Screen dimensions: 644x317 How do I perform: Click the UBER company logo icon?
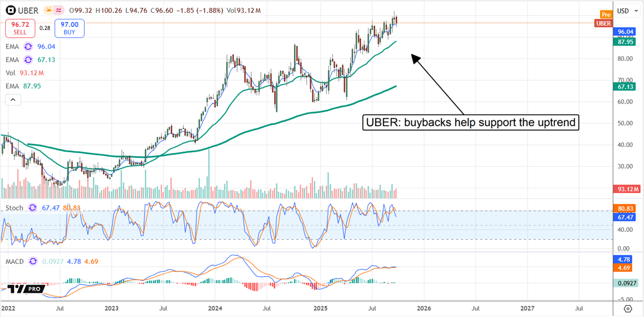[11, 10]
